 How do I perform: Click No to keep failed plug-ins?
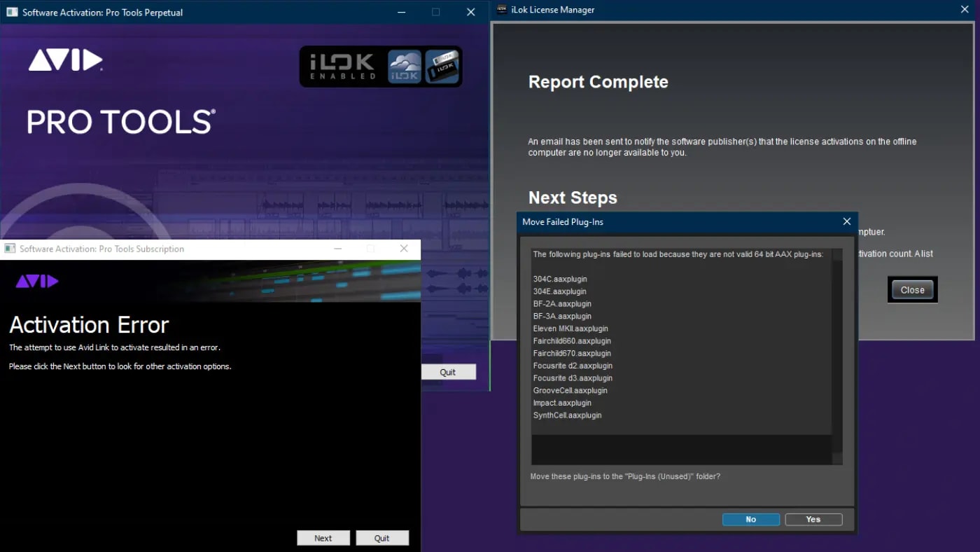click(x=750, y=519)
